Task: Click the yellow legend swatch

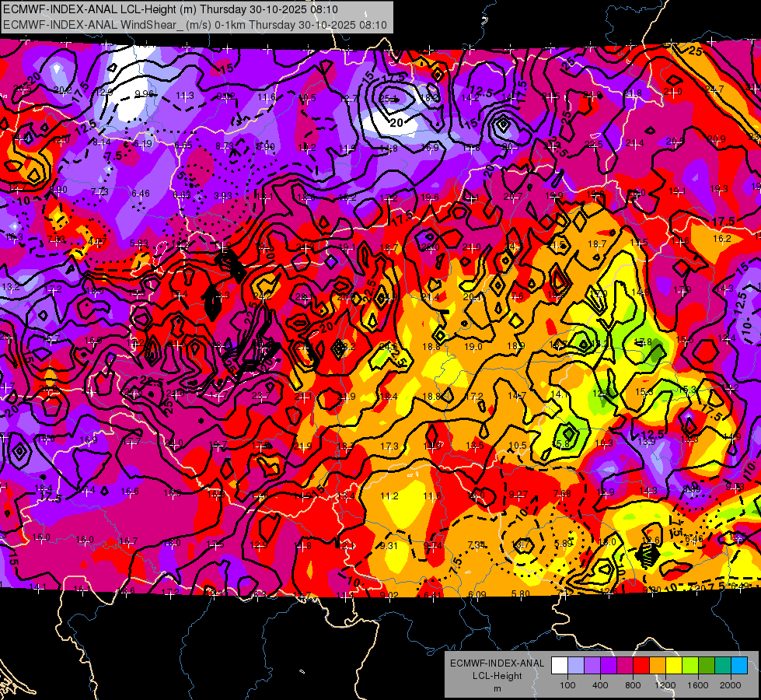Action: (x=674, y=666)
